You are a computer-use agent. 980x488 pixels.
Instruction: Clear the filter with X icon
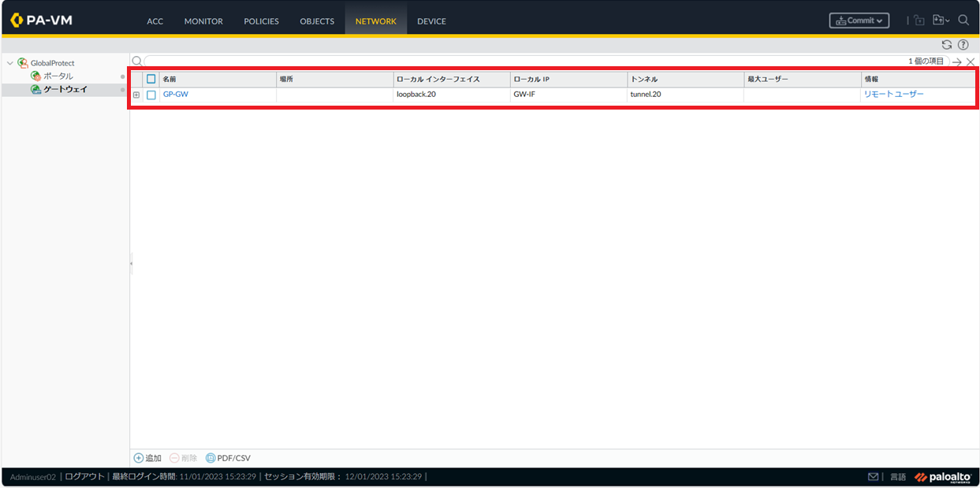[971, 61]
